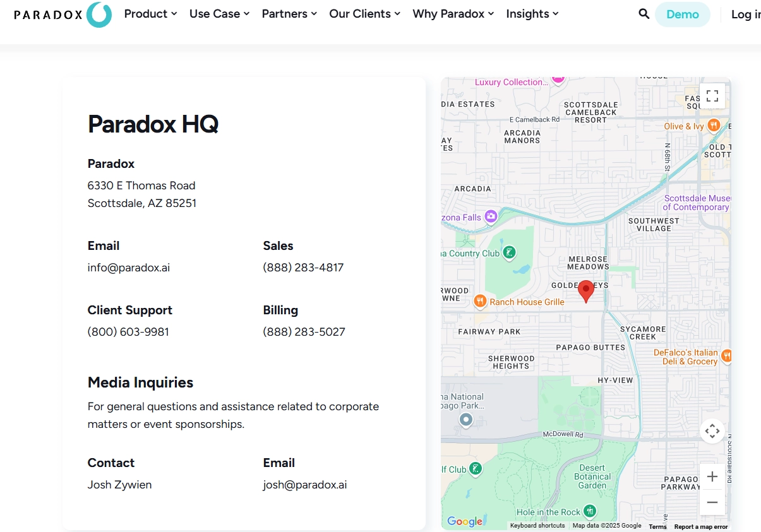The width and height of the screenshot is (761, 532).
Task: Click the Hole in the Rock marker icon
Action: [590, 511]
